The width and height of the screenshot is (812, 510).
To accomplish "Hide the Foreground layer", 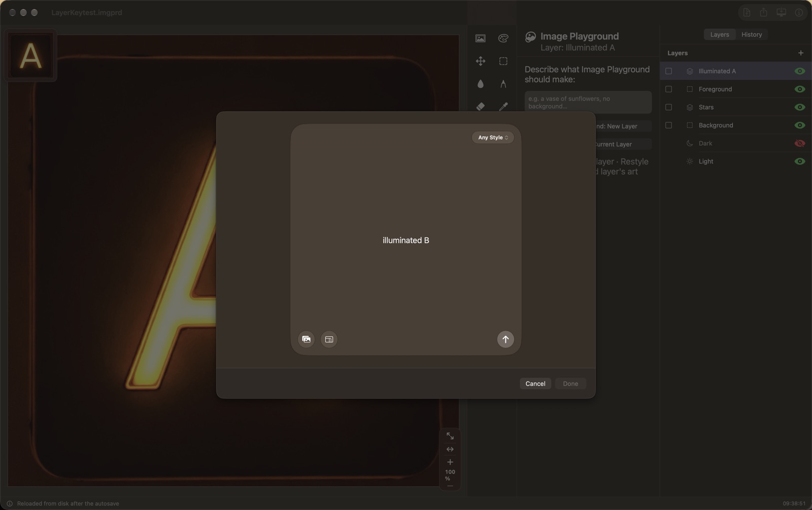I will pyautogui.click(x=800, y=89).
